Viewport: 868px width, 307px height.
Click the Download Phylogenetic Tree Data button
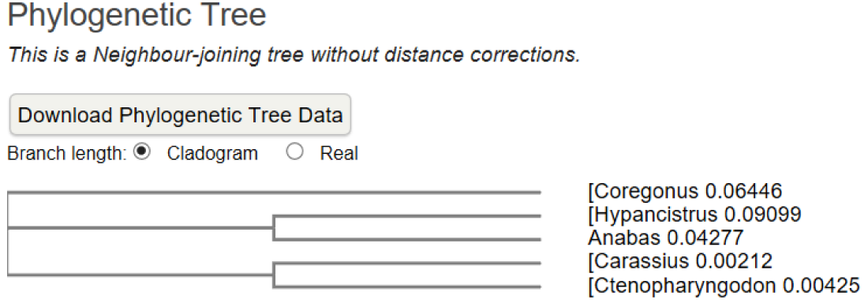point(181,114)
